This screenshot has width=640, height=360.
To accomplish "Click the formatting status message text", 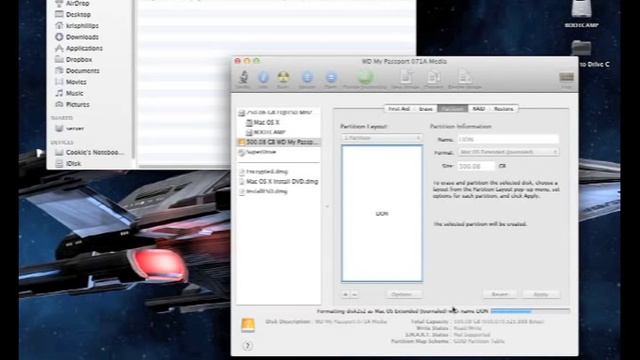I will pos(402,311).
